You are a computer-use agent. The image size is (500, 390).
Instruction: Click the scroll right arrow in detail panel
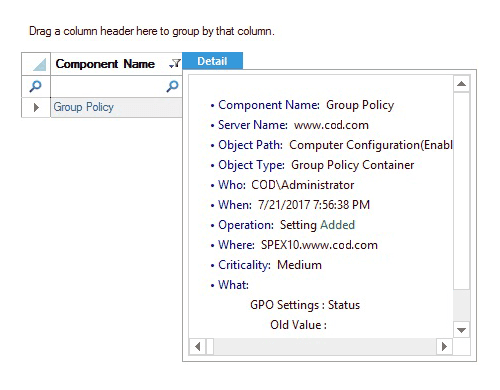coord(444,347)
